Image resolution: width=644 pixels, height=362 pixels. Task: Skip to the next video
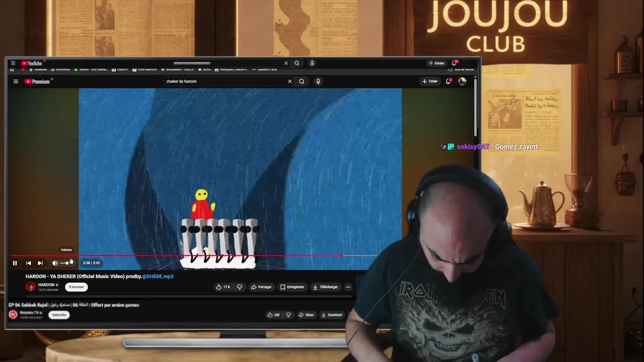click(x=40, y=263)
